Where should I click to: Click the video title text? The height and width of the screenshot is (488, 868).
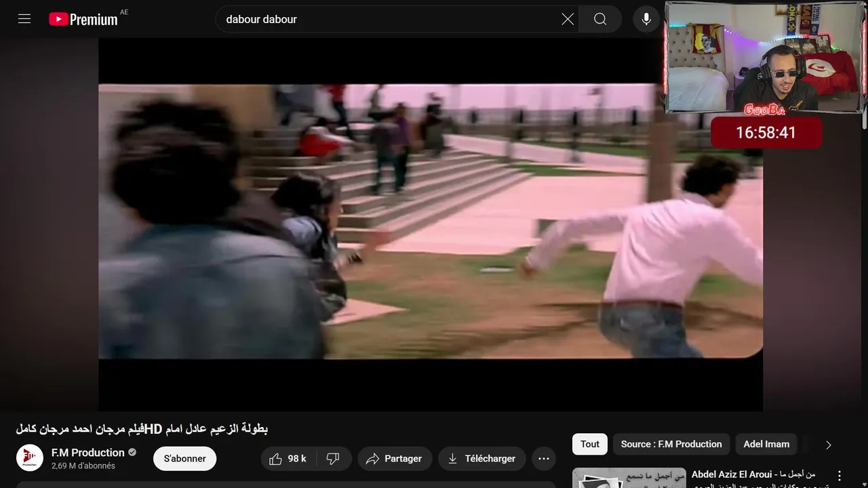point(142,429)
